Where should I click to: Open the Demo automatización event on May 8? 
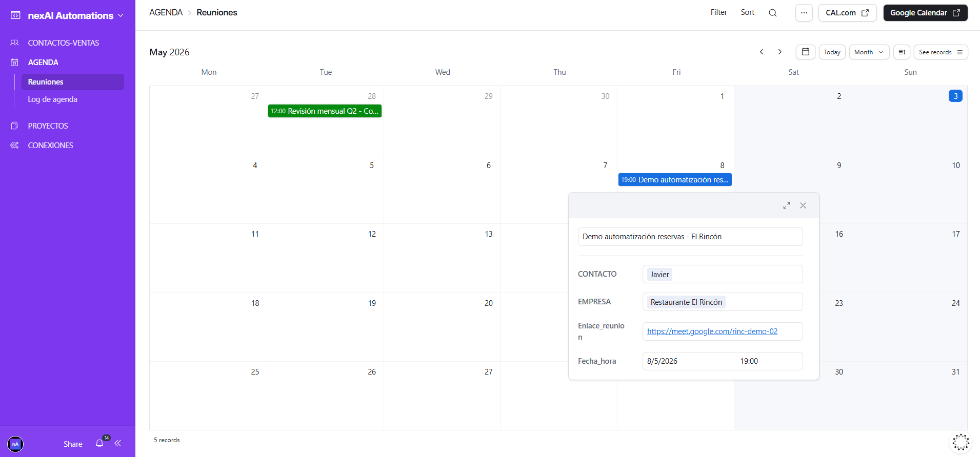click(x=675, y=180)
